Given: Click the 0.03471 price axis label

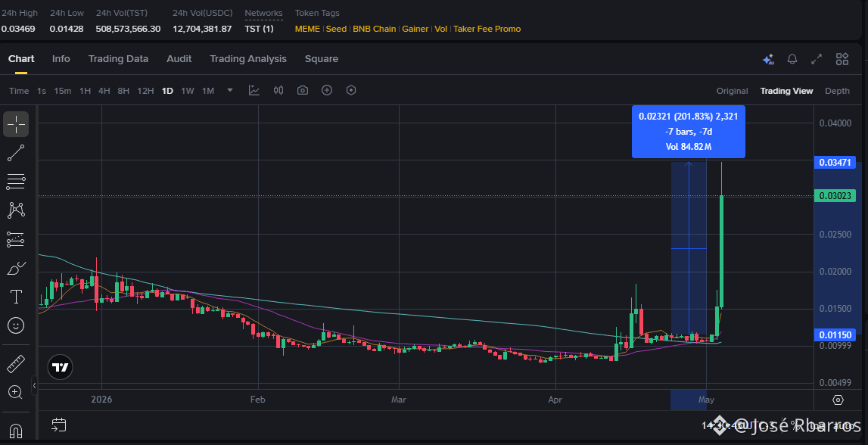Looking at the screenshot, I should pyautogui.click(x=835, y=162).
